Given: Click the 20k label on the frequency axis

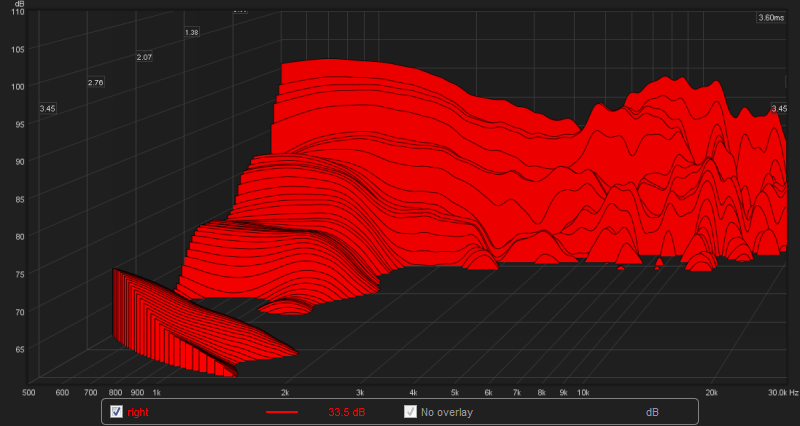Looking at the screenshot, I should point(711,393).
